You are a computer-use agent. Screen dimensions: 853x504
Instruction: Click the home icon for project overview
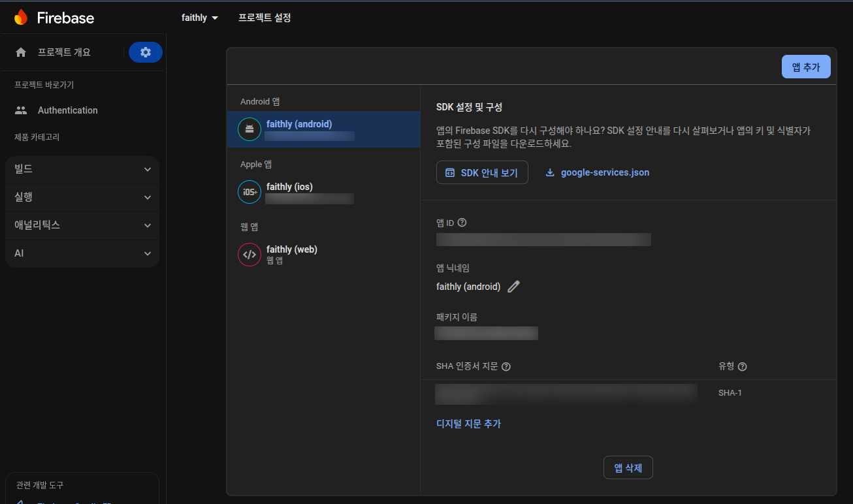[x=21, y=52]
